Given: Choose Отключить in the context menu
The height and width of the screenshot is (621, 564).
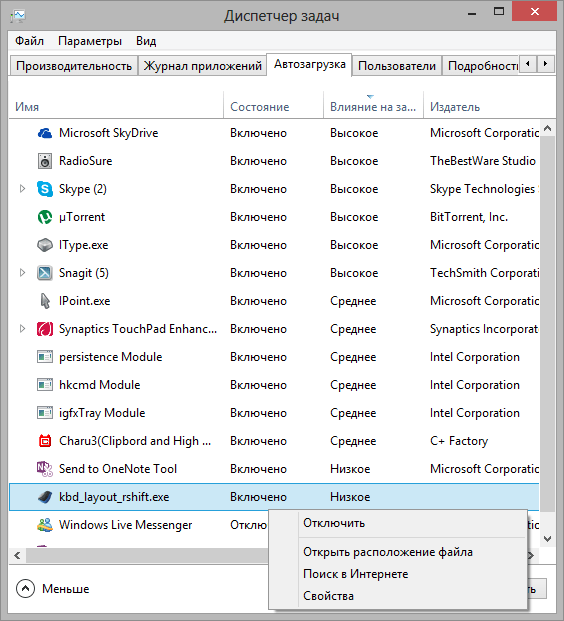Looking at the screenshot, I should click(x=334, y=523).
